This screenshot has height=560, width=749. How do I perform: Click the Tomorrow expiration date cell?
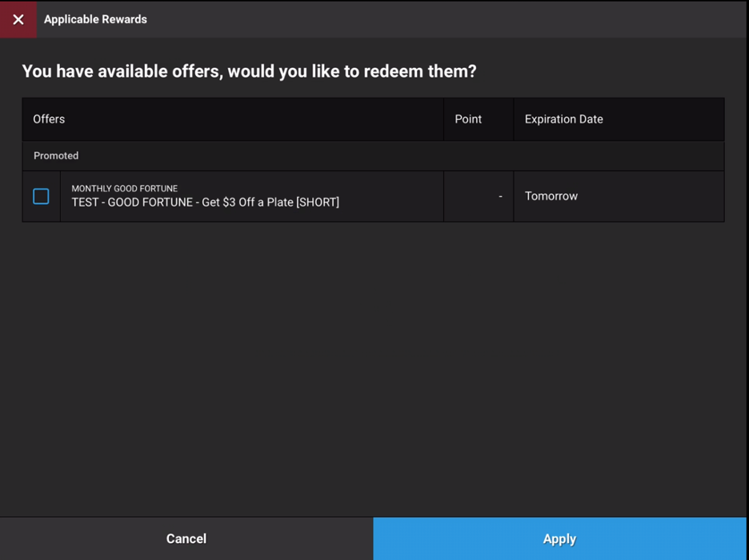click(551, 196)
